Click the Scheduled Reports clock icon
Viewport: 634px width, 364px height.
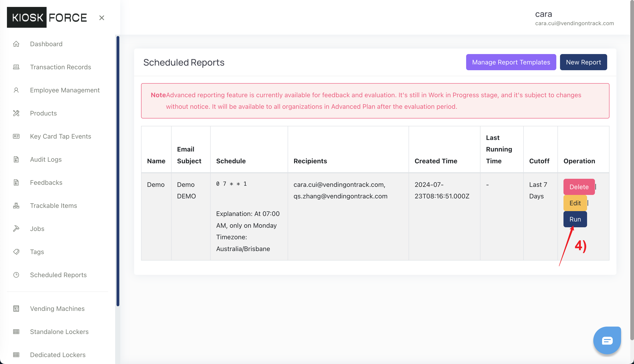[16, 275]
